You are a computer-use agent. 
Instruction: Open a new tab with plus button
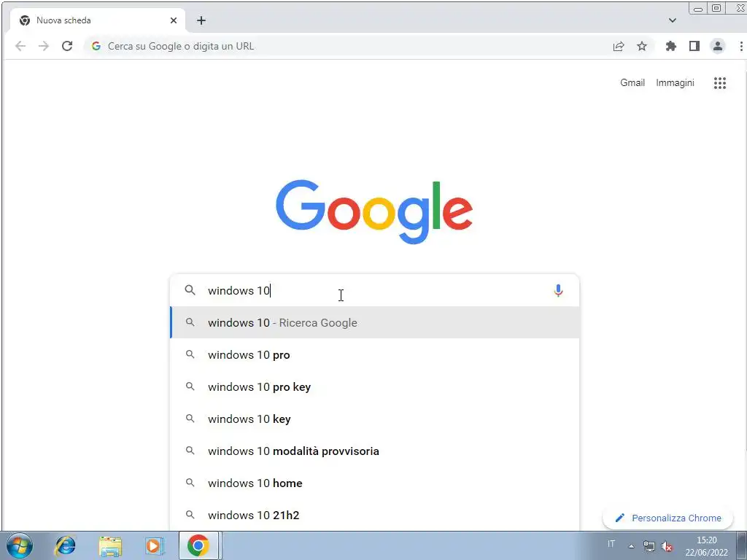pyautogui.click(x=201, y=20)
